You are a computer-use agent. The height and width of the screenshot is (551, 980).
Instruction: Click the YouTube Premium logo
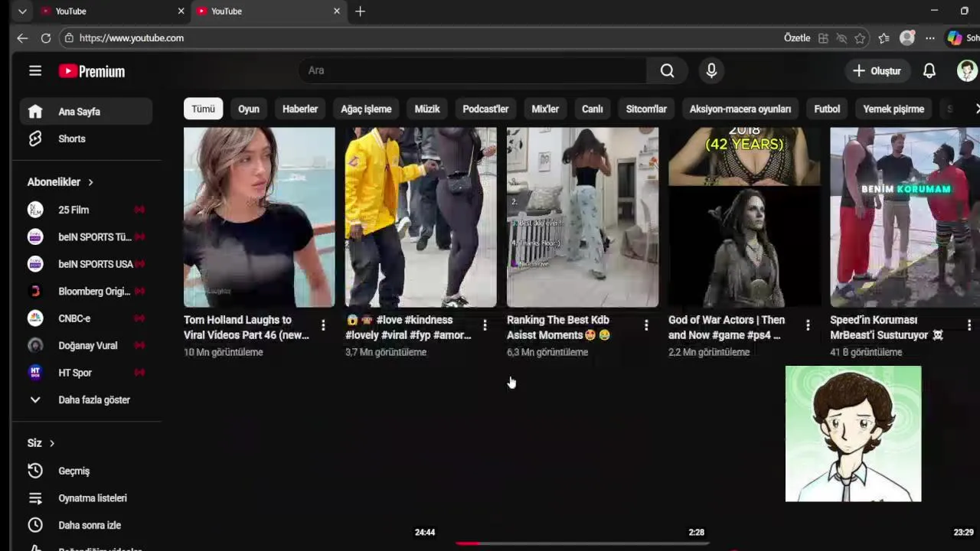pyautogui.click(x=92, y=71)
